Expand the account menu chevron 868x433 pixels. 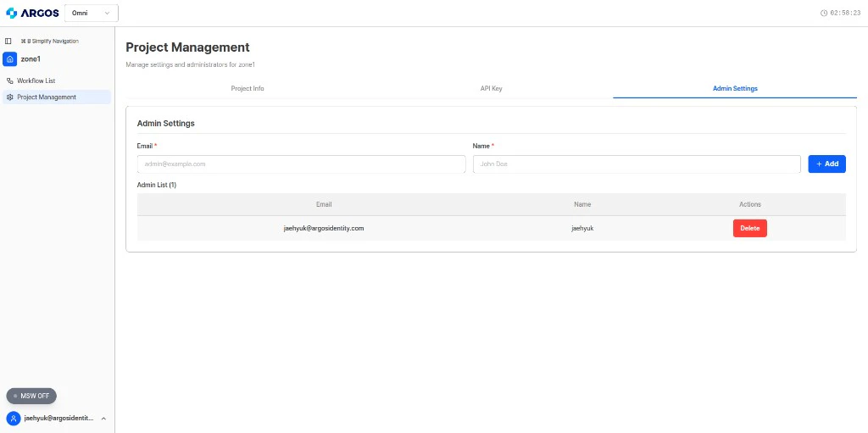tap(103, 419)
